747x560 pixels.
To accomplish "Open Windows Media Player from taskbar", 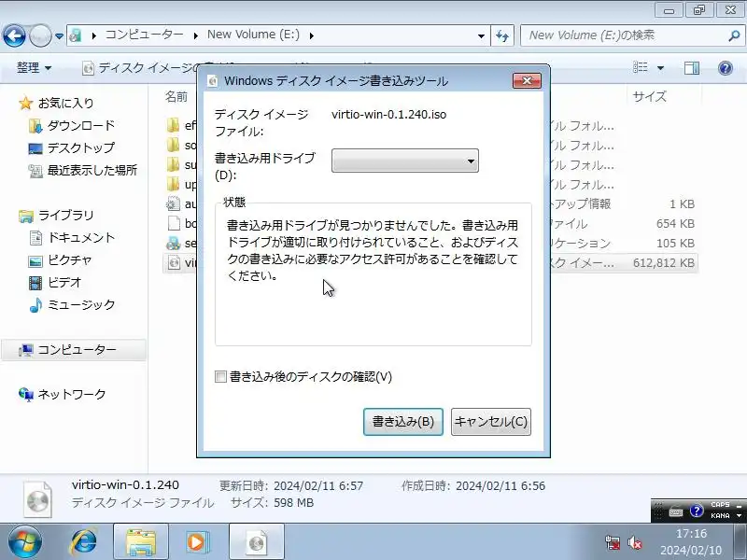I will point(196,542).
